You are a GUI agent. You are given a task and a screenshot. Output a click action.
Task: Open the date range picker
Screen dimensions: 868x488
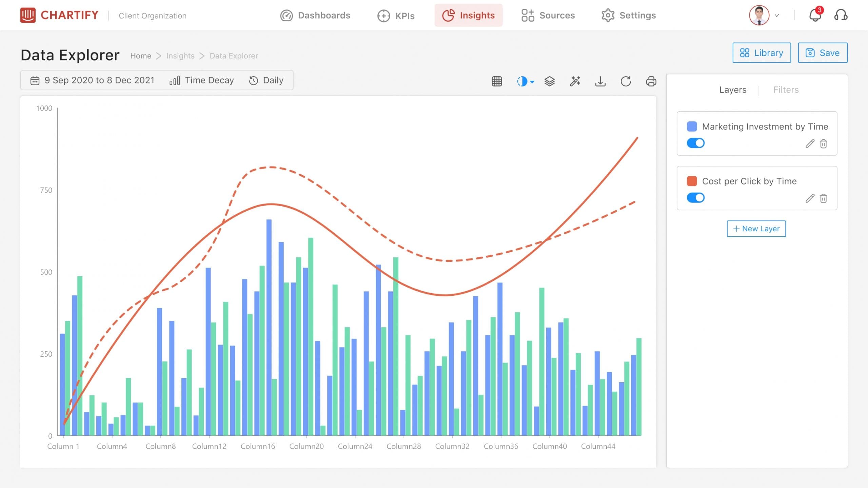coord(93,80)
